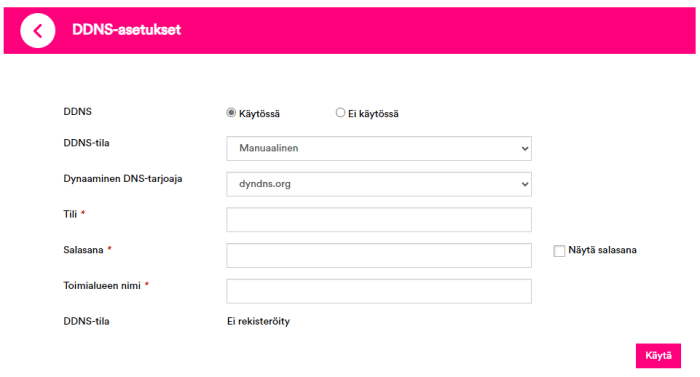Click the chevron arrow on dyndns.org dropdown
Viewport: 700px width, 377px height.
[525, 184]
